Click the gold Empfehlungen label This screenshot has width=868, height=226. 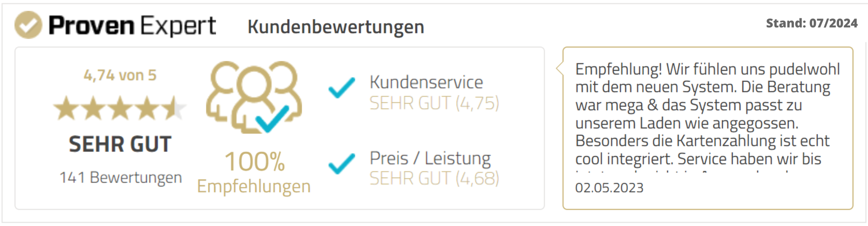254,187
